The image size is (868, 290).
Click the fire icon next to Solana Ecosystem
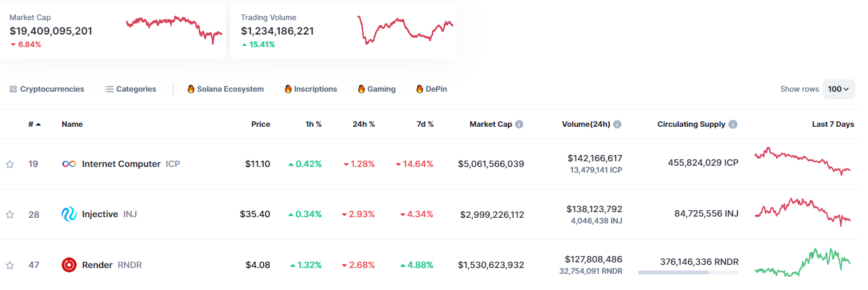tap(191, 89)
